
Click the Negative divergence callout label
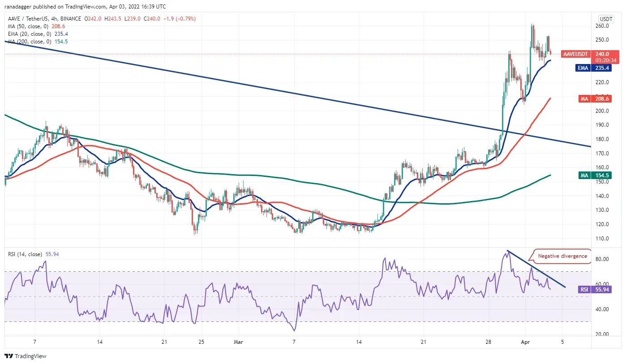point(562,256)
